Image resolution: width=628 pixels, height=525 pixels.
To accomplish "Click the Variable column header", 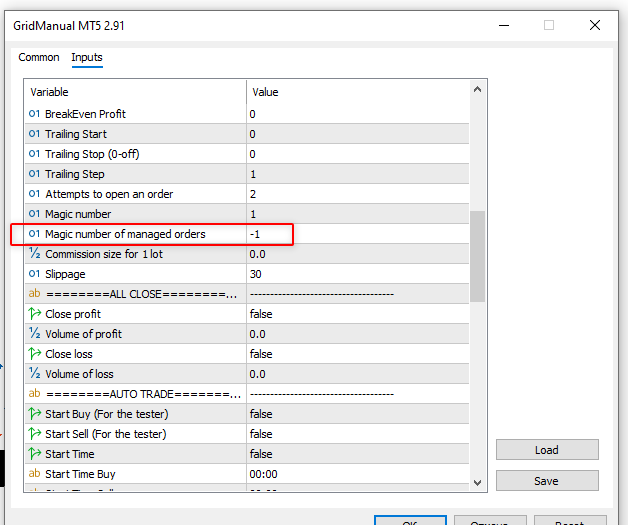I will [x=135, y=92].
